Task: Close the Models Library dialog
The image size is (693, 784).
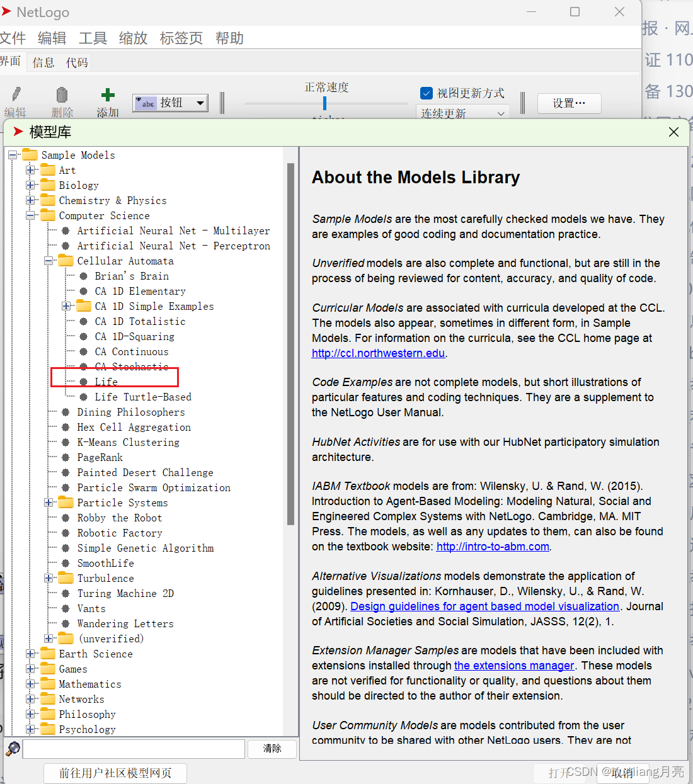Action: coord(673,132)
